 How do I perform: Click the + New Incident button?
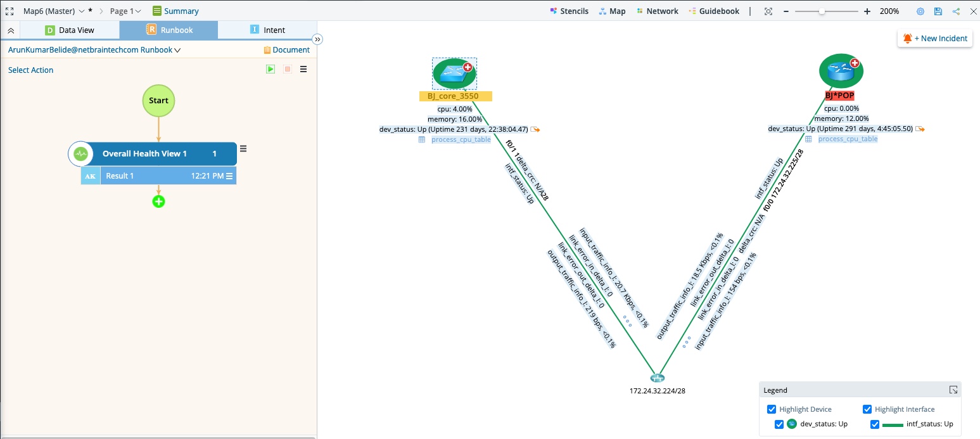click(935, 38)
